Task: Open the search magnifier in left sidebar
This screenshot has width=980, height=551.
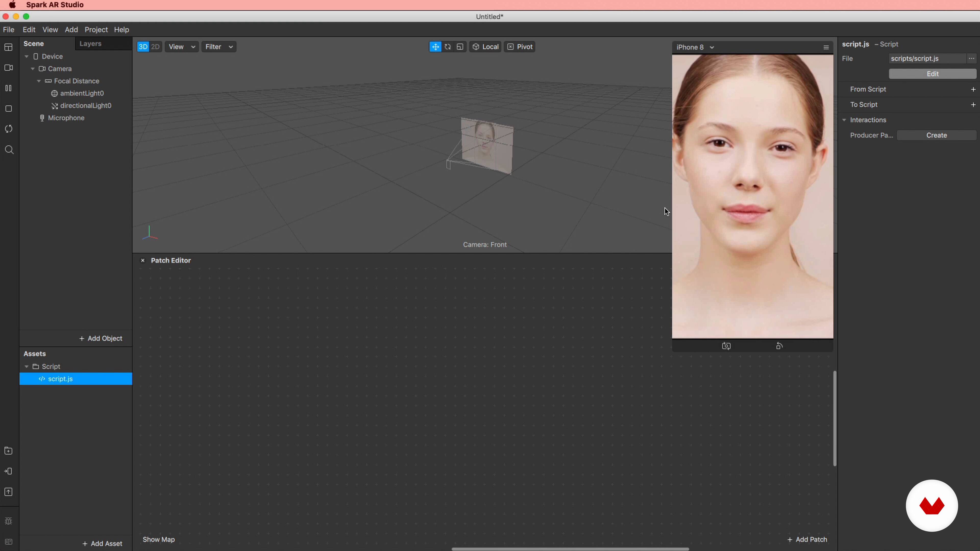Action: pos(9,150)
